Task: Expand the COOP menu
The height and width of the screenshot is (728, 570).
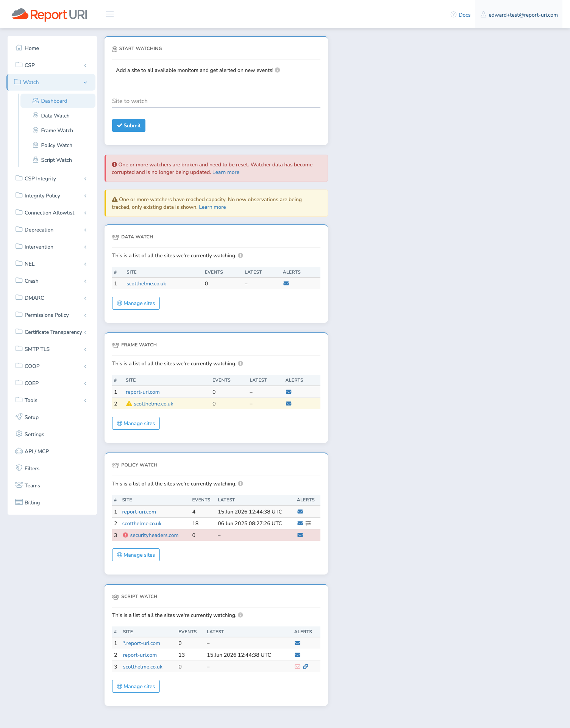Action: pyautogui.click(x=52, y=366)
